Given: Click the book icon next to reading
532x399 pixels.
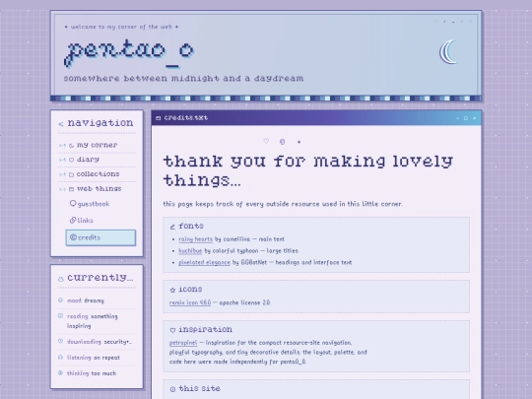Looking at the screenshot, I should coord(60,315).
